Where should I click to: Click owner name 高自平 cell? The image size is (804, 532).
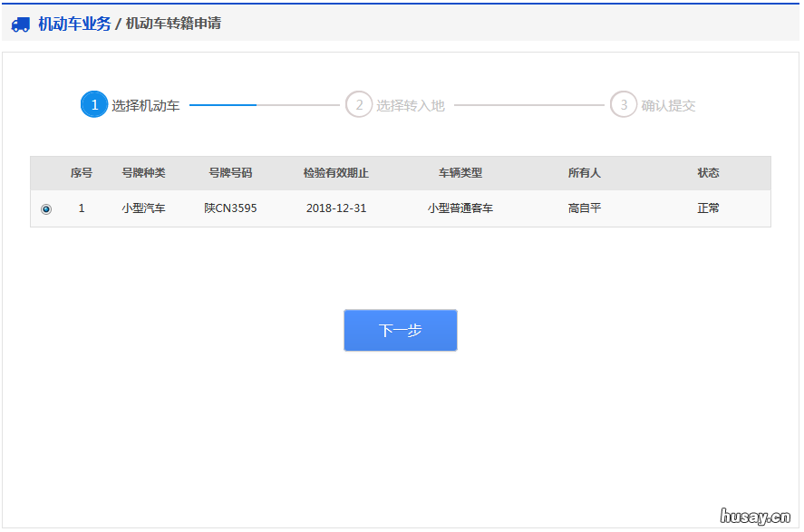pos(585,208)
